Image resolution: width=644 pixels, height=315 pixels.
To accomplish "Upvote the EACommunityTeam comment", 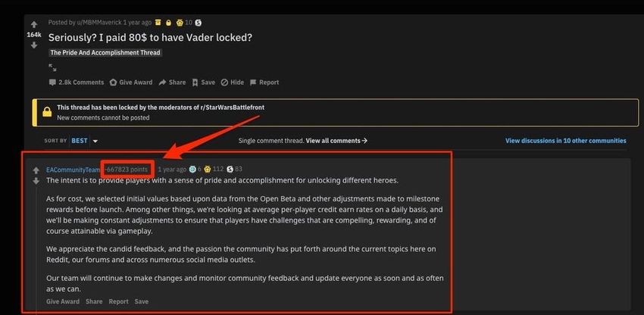I will (36, 170).
